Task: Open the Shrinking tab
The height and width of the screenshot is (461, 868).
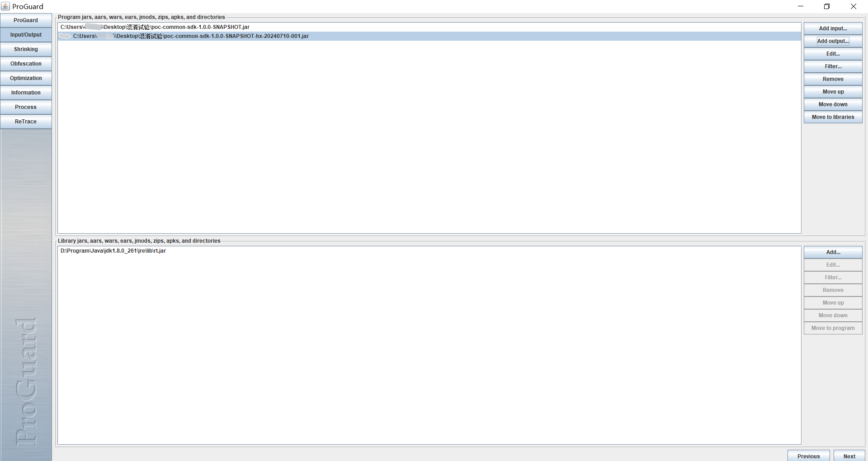Action: point(26,49)
